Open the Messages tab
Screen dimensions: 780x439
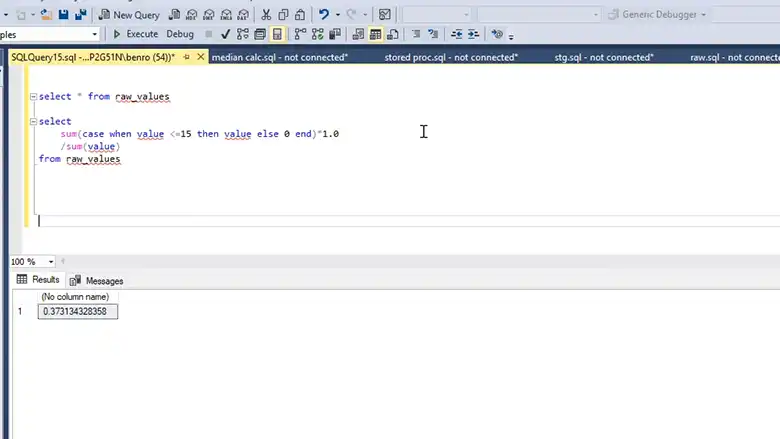point(97,281)
